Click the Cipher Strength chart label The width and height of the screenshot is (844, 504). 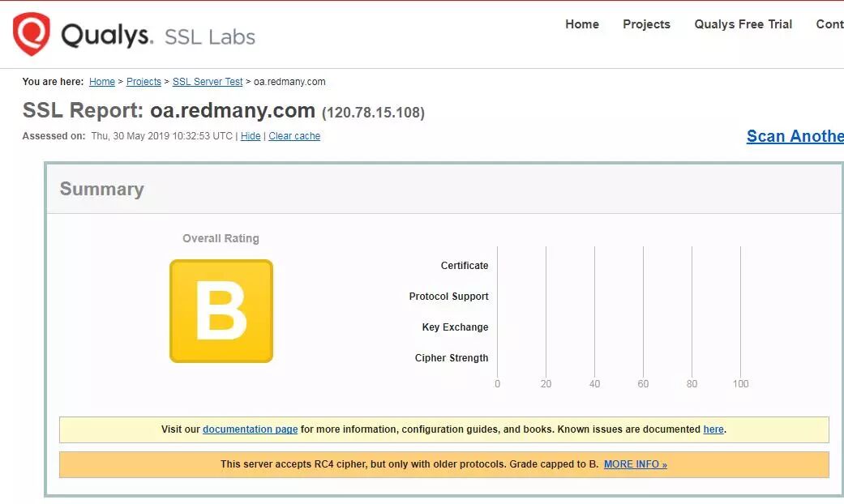pyautogui.click(x=451, y=357)
